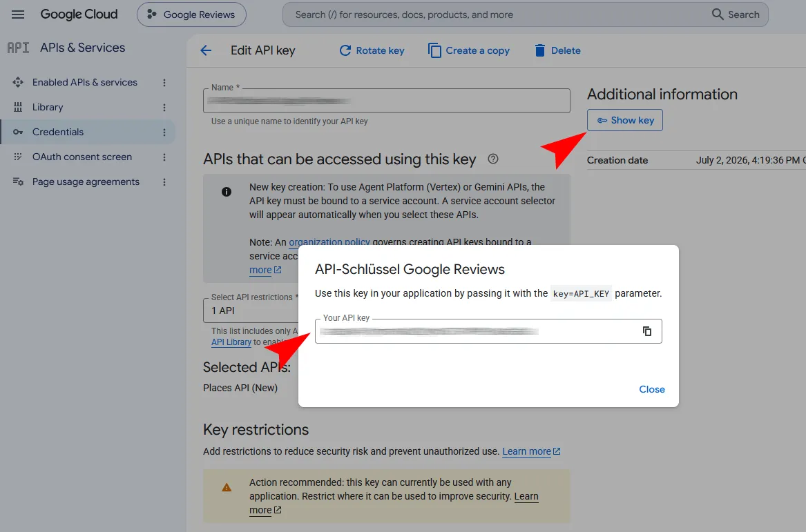Viewport: 806px width, 532px height.
Task: Click the APIs & Services heading
Action: (x=82, y=48)
